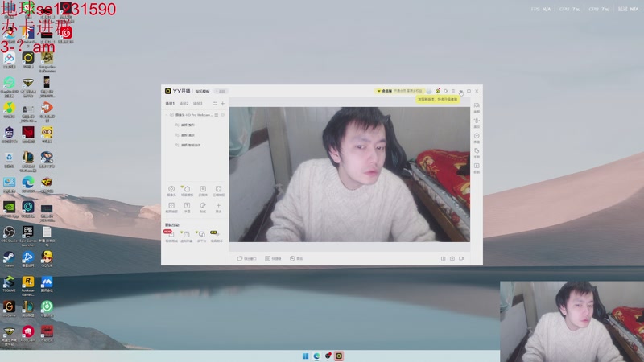Viewport: 644px width, 362px height.
Task: Add a new scene with the plus icon
Action: (x=223, y=104)
